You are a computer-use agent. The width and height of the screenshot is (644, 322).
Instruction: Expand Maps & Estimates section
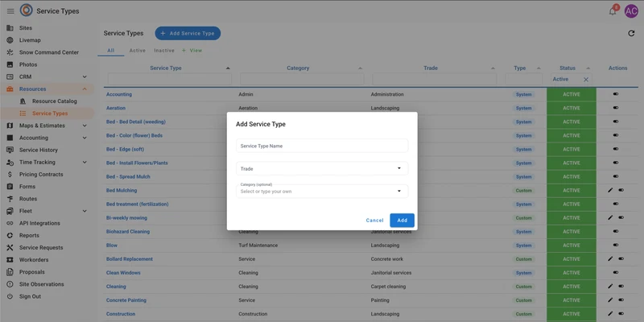coord(85,126)
